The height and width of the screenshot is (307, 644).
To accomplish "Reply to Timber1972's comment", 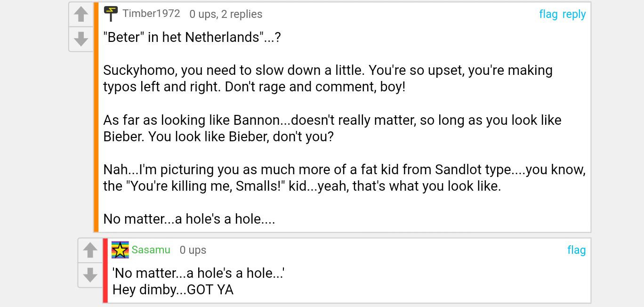I will pos(574,14).
